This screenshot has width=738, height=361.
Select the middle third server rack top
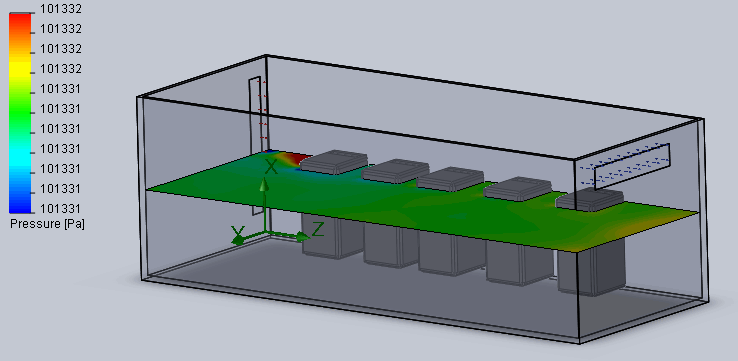450,178
